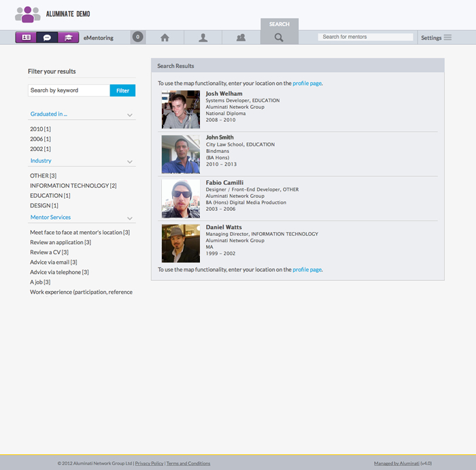The width and height of the screenshot is (476, 470).
Task: Open the Settings menu
Action: (435, 37)
